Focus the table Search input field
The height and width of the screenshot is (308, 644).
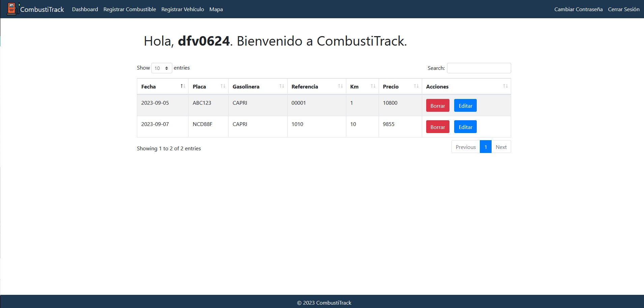pos(478,68)
